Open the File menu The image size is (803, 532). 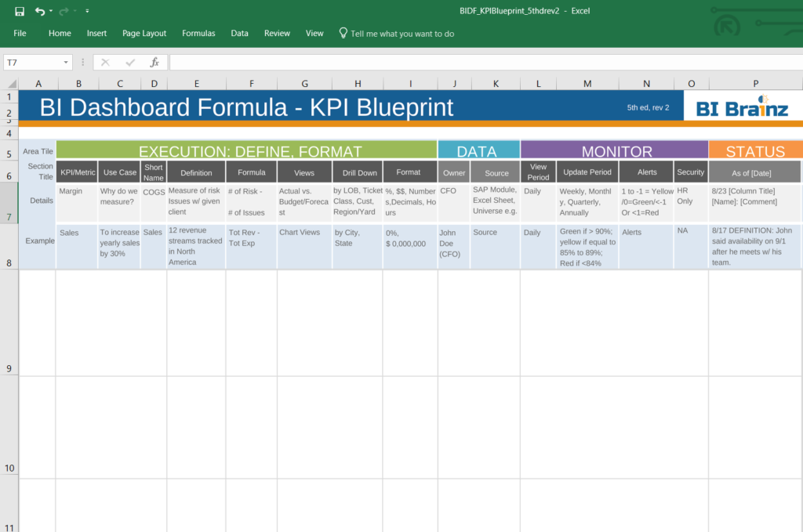[x=20, y=33]
